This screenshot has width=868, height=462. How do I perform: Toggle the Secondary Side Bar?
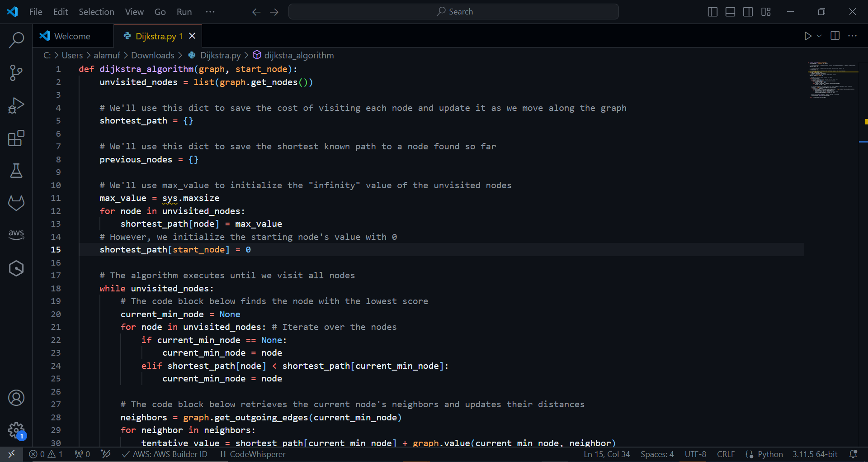748,11
